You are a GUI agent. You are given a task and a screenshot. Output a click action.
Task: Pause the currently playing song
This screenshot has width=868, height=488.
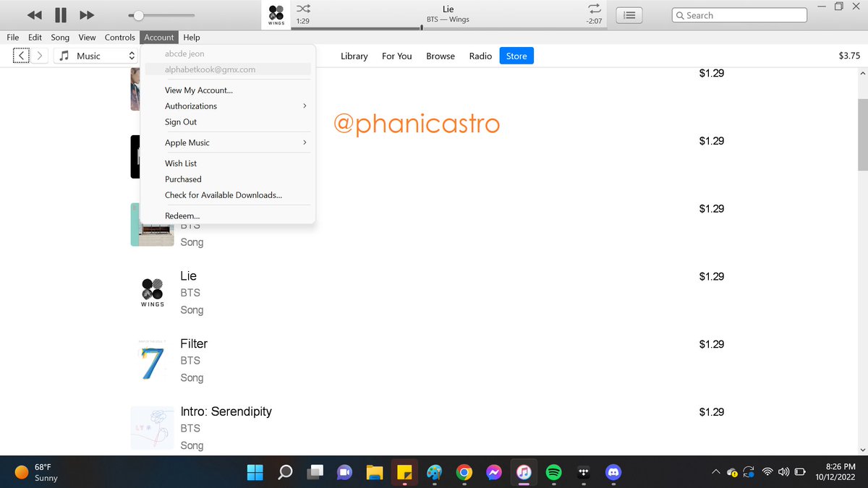click(x=61, y=15)
